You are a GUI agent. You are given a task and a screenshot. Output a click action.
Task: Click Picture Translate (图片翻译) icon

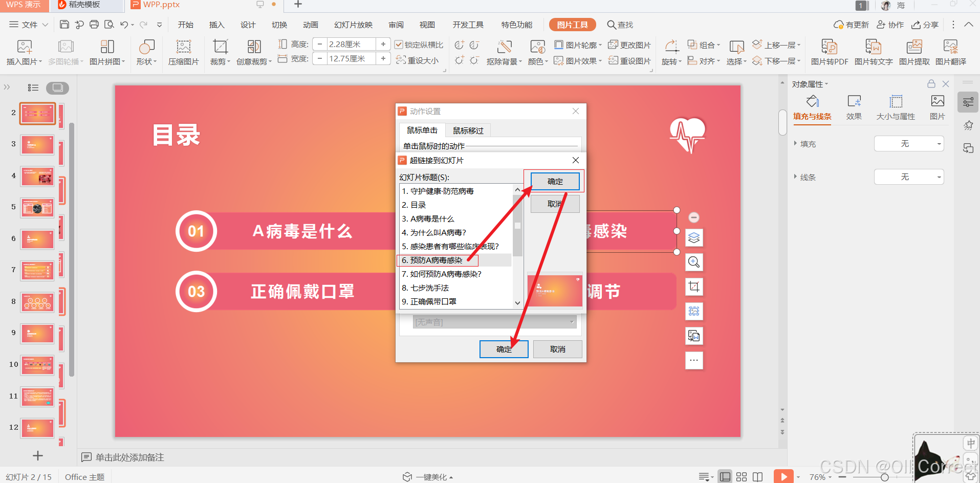coord(950,47)
